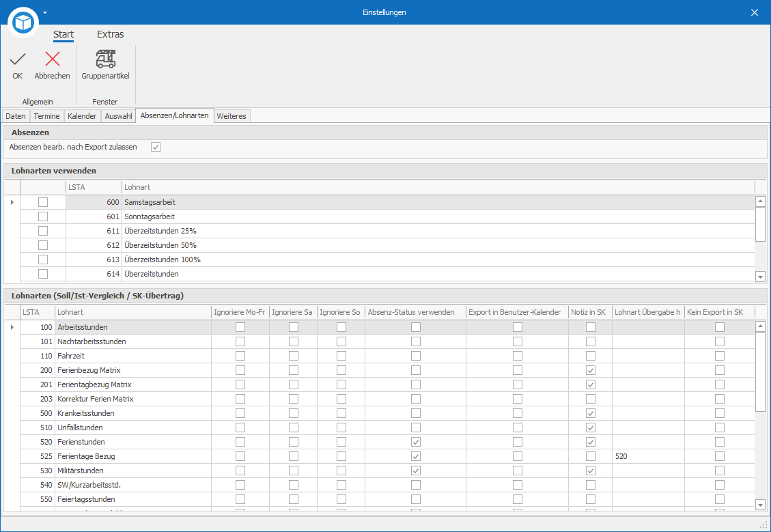Open the Gruppenartikel truck icon
The width and height of the screenshot is (771, 532).
click(105, 59)
